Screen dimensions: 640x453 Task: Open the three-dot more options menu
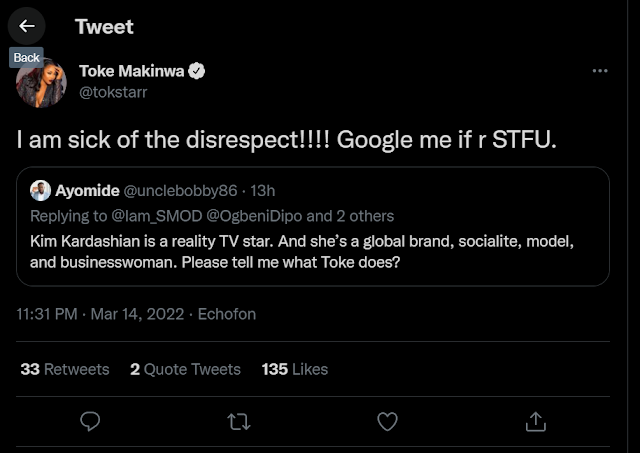coord(600,71)
